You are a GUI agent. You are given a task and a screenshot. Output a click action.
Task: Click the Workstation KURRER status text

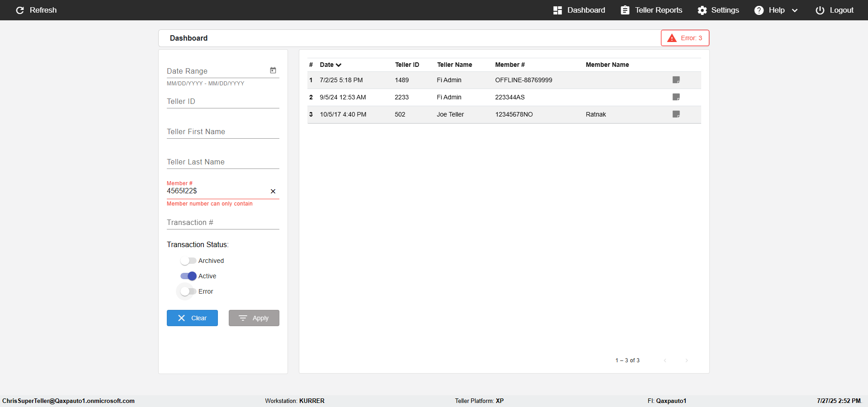[x=295, y=401]
